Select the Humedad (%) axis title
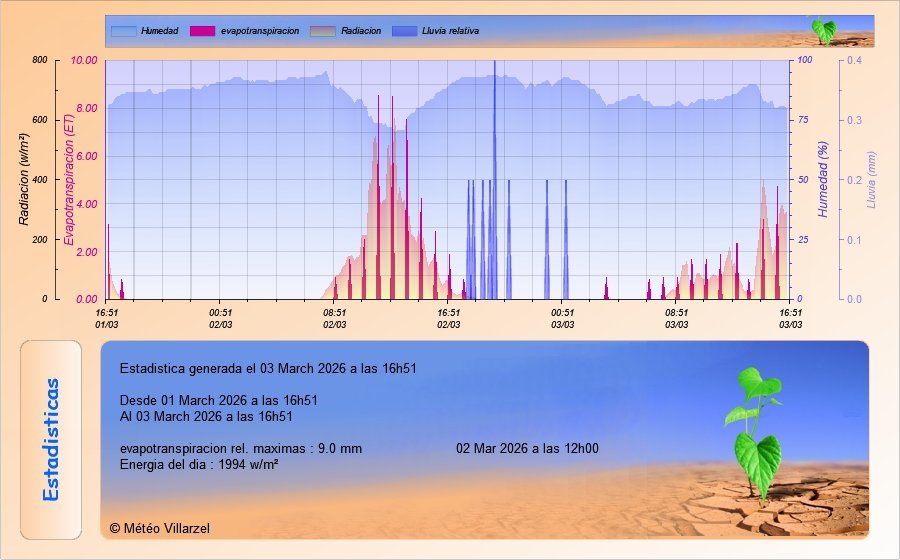 click(824, 180)
